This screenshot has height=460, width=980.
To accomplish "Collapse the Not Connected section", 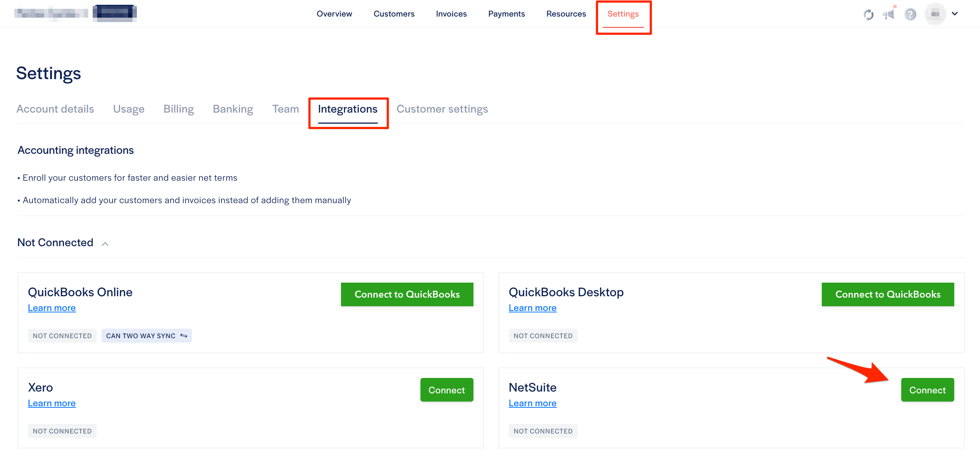I will [105, 244].
